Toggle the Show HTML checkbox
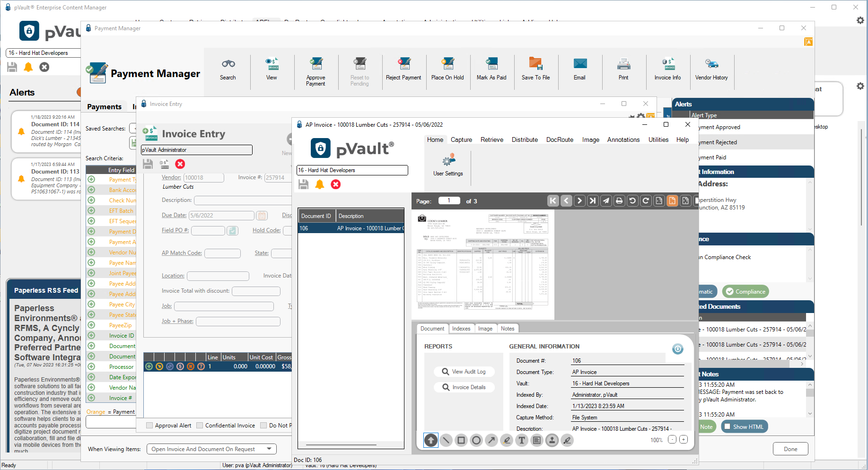868x470 pixels. 728,426
